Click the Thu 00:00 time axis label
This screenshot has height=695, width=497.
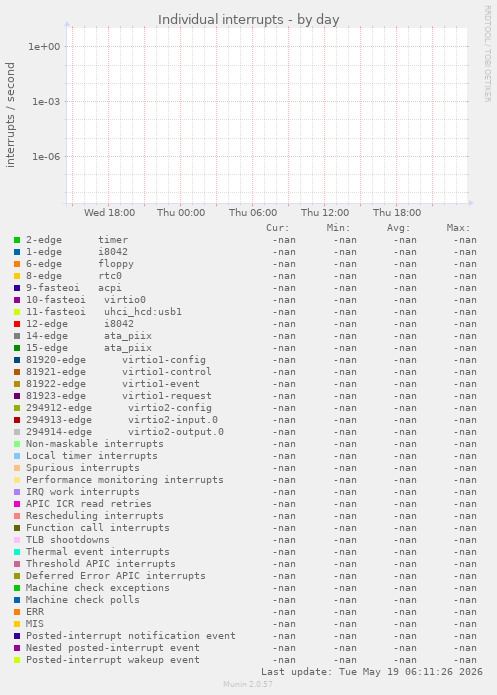(x=181, y=213)
